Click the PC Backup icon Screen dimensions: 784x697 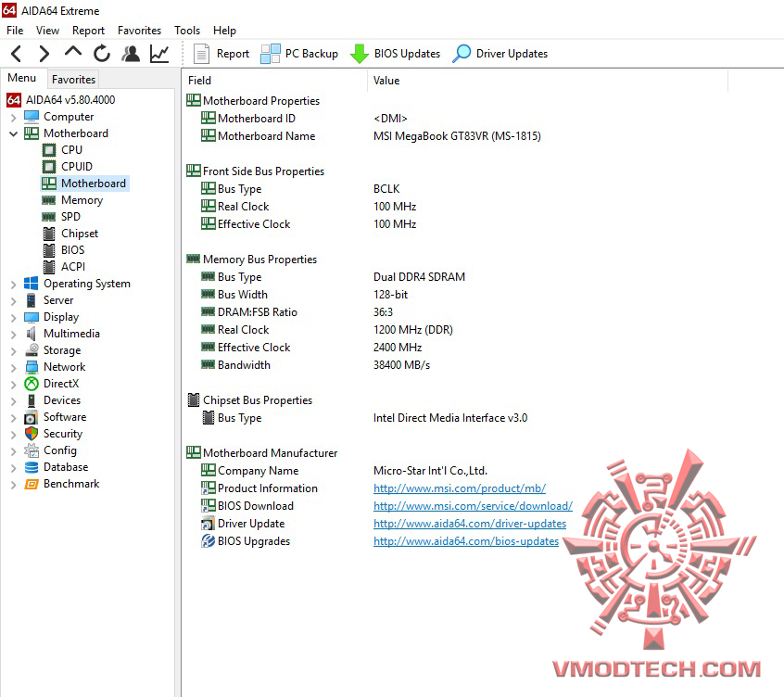pyautogui.click(x=271, y=54)
